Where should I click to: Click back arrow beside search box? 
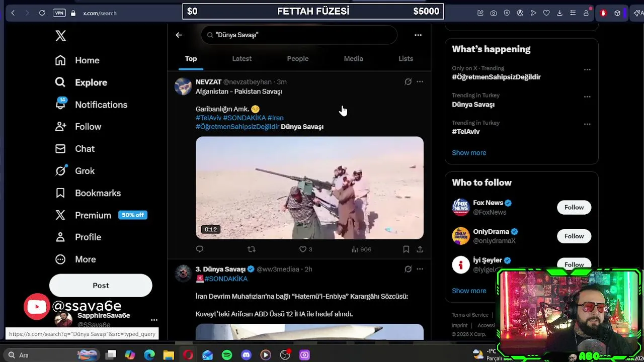pyautogui.click(x=179, y=35)
